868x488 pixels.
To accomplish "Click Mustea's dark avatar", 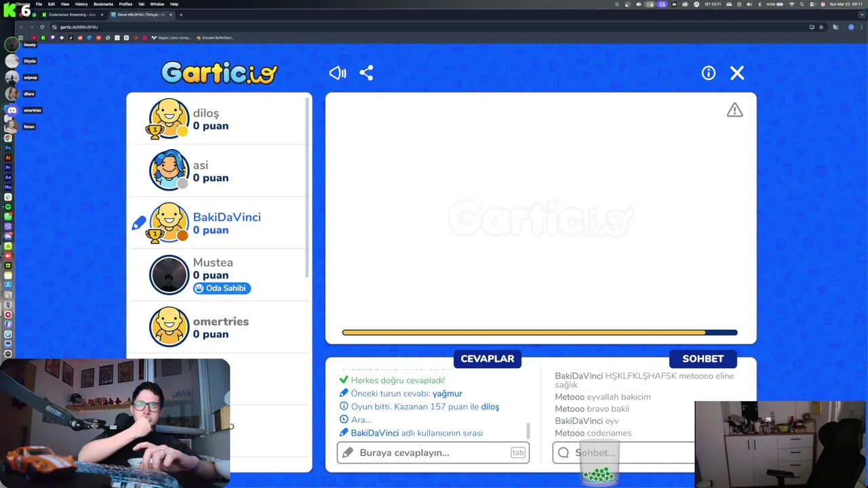I will [x=169, y=274].
